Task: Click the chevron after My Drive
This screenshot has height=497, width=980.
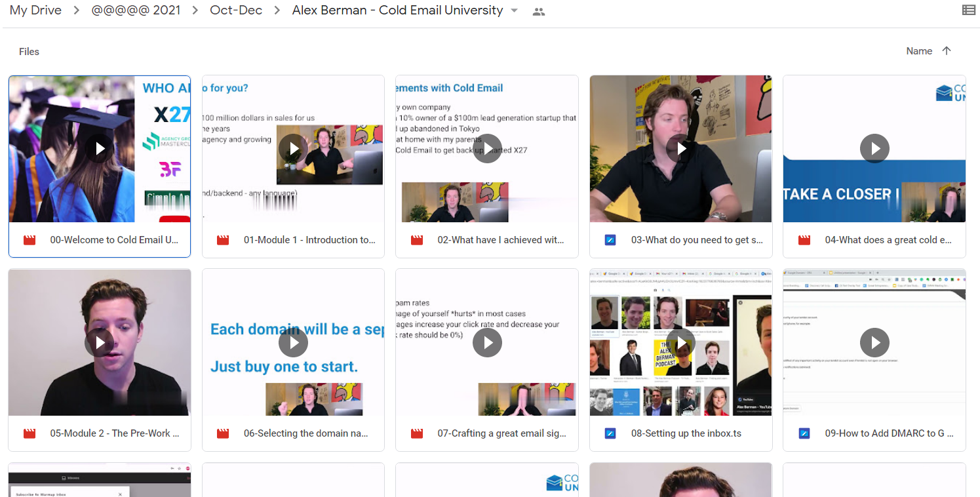Action: click(77, 10)
